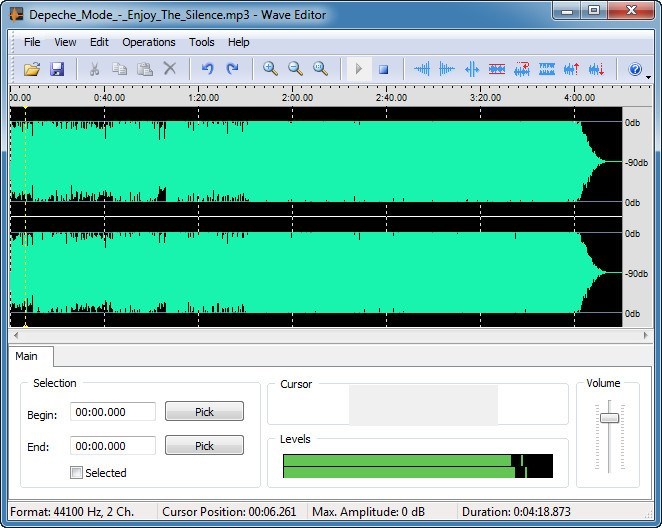This screenshot has height=528, width=662.
Task: Zoom to fit selection magnifier icon
Action: tap(320, 69)
